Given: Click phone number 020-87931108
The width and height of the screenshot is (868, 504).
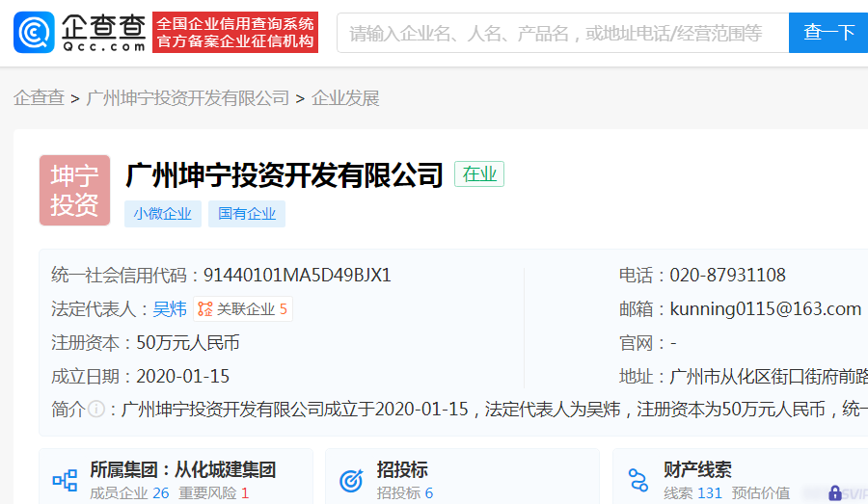Looking at the screenshot, I should (727, 275).
